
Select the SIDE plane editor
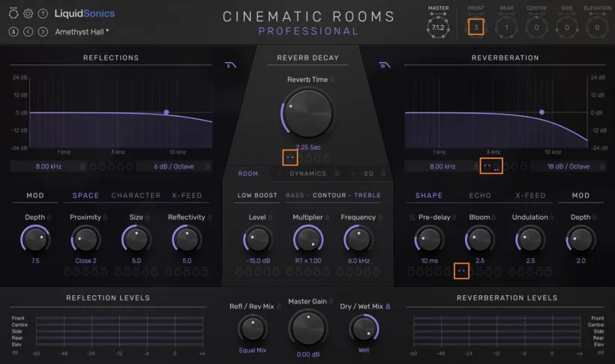click(567, 28)
